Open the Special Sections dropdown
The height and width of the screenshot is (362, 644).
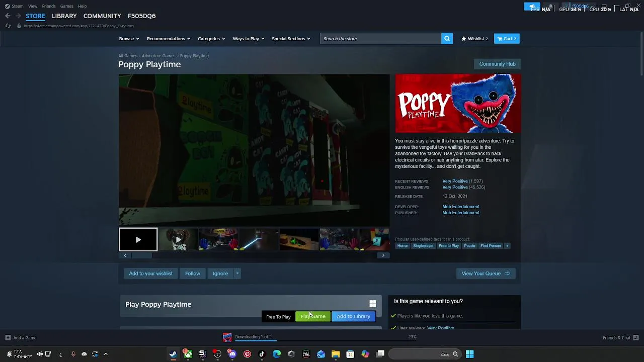click(x=291, y=39)
